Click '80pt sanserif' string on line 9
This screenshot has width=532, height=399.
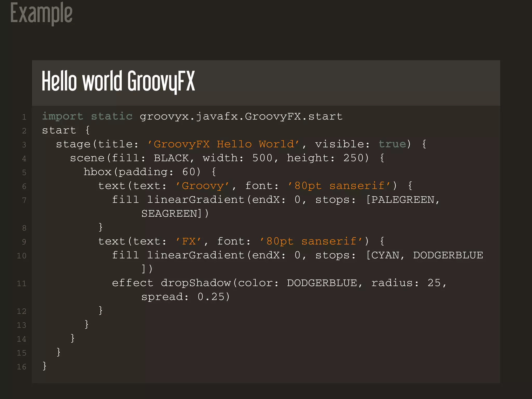pos(311,241)
